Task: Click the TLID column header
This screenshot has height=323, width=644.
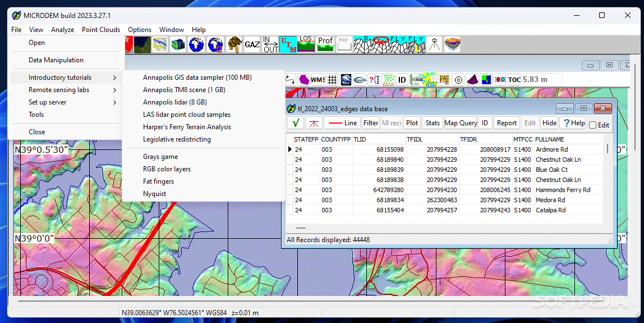Action: 378,139
